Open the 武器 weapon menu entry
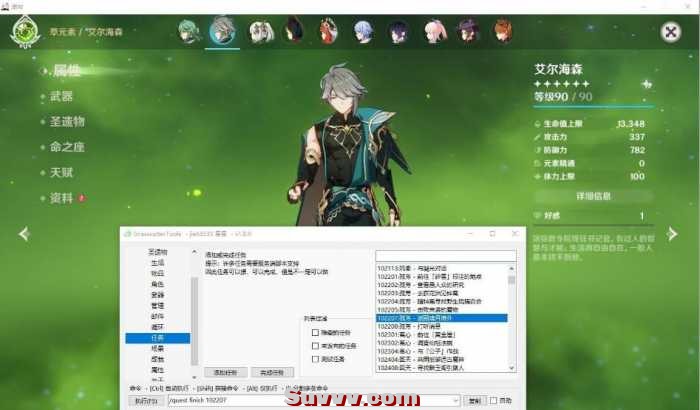Viewport: 700px width, 410px height. [x=62, y=96]
